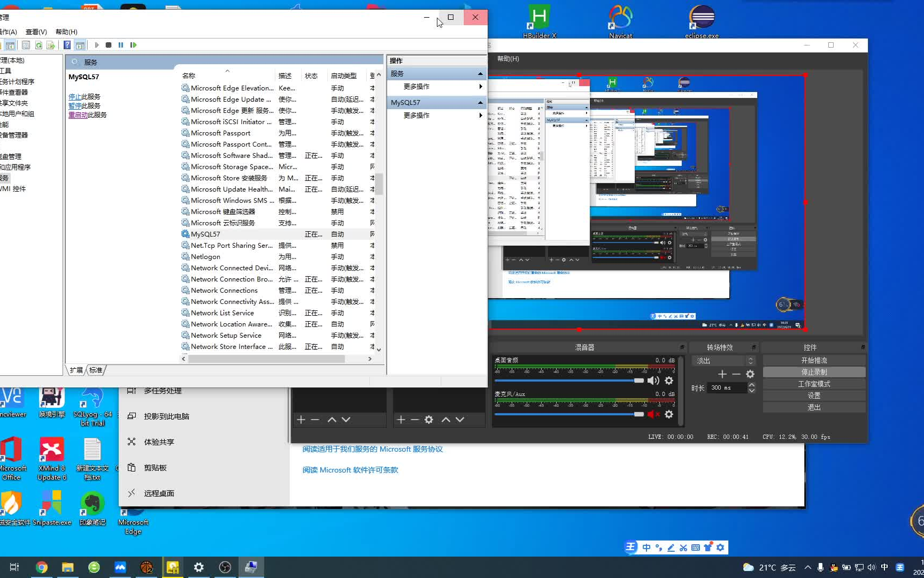Increase transition duration with up stepper

[x=752, y=385]
